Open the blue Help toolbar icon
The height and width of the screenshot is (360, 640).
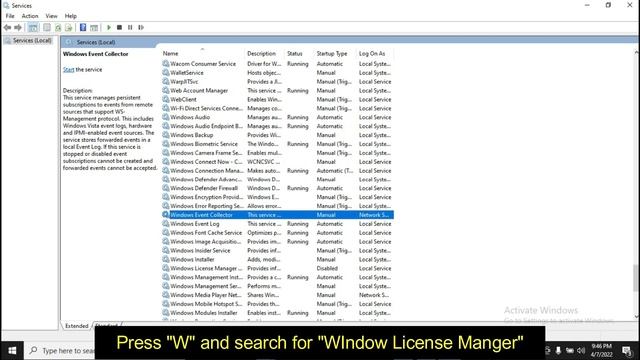click(83, 27)
